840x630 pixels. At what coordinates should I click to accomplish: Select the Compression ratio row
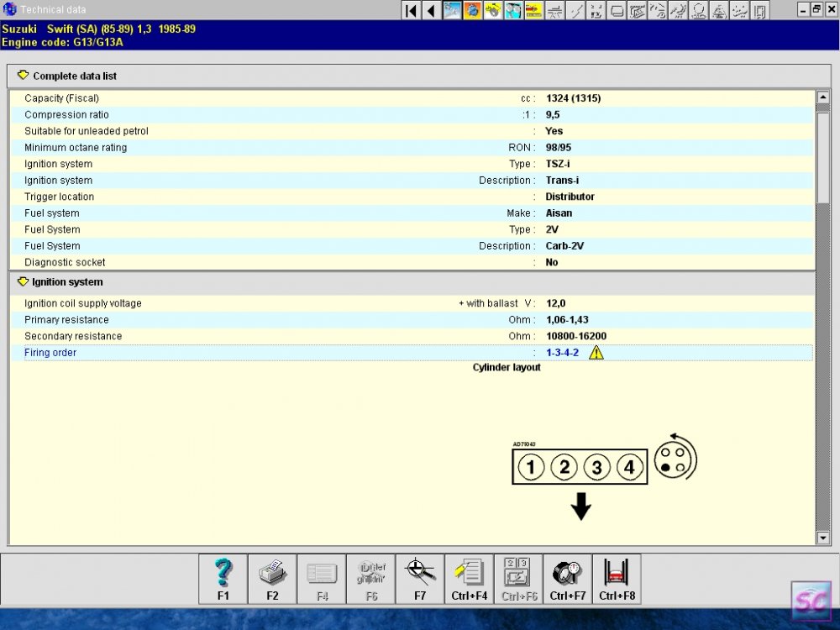coord(412,114)
